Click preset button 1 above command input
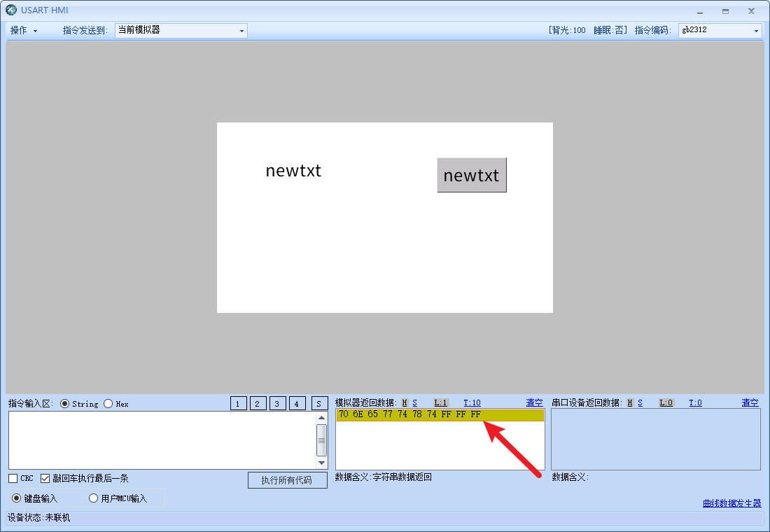This screenshot has width=770, height=532. click(x=239, y=403)
